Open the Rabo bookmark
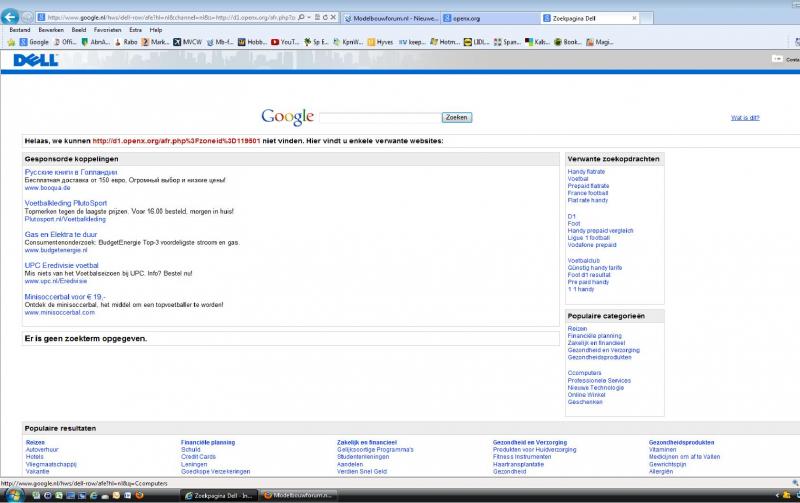800x503 pixels. point(126,42)
